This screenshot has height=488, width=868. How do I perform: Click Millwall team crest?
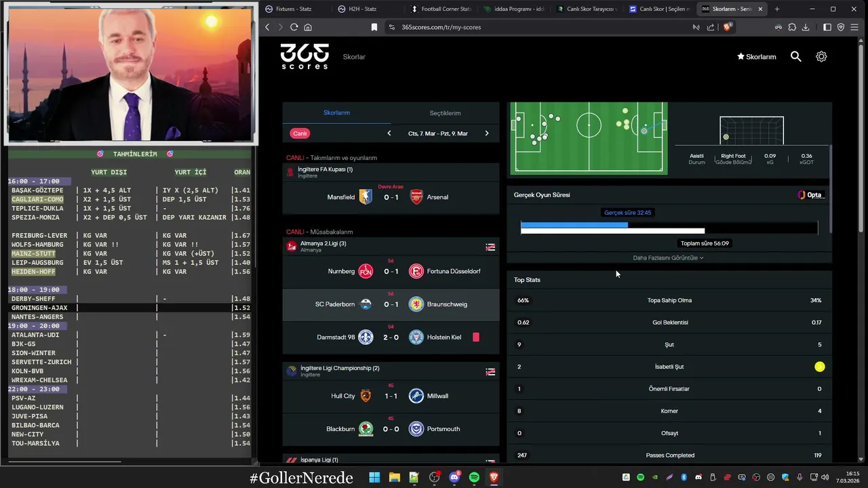coord(416,396)
